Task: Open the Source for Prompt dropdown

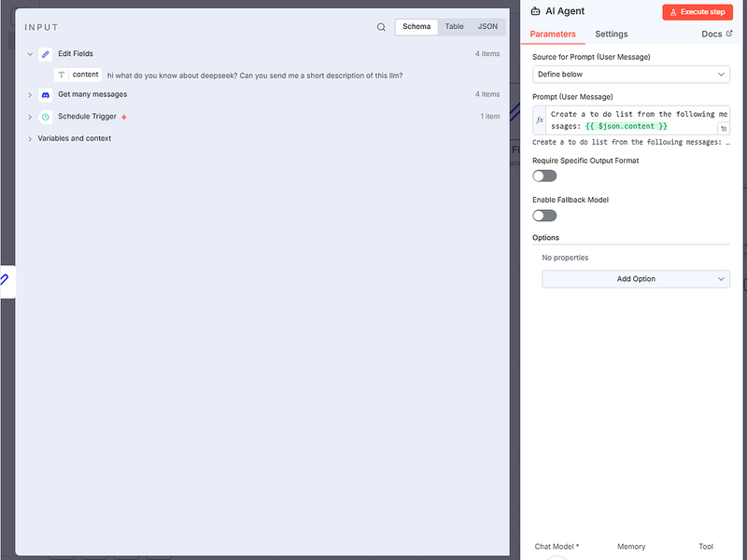Action: point(631,75)
